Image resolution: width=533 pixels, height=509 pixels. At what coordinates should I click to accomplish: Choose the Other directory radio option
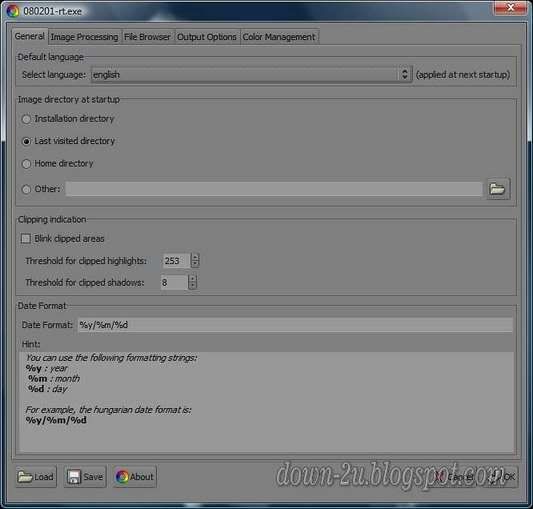pos(26,189)
